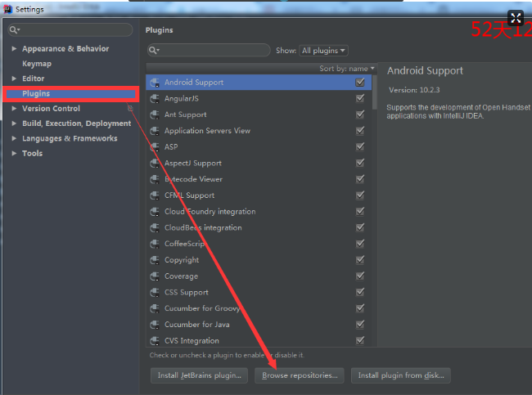This screenshot has height=395, width=532.
Task: Click the Cucumber for Groovy plugin icon
Action: 155,308
